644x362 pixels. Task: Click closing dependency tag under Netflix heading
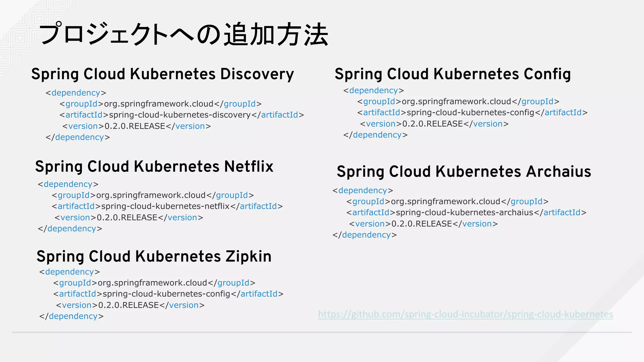pyautogui.click(x=70, y=229)
